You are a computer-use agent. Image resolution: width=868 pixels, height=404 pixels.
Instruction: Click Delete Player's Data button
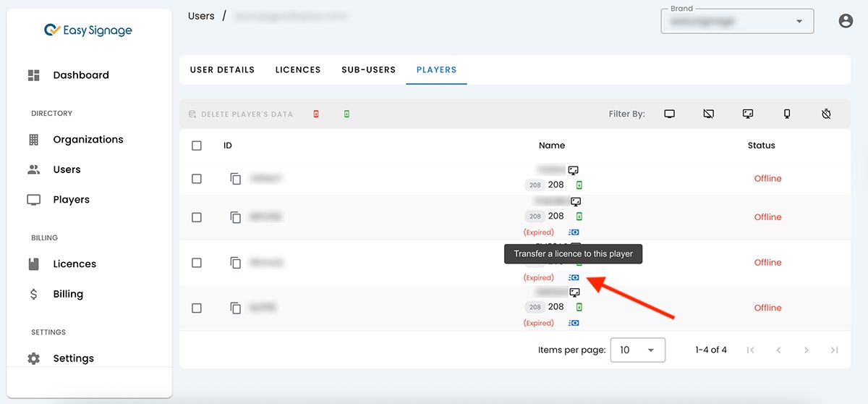(241, 114)
